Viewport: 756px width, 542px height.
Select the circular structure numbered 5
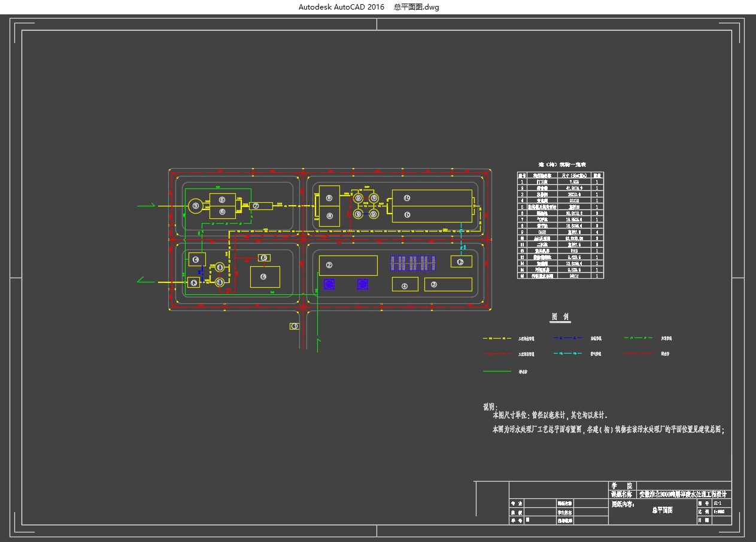(x=195, y=206)
